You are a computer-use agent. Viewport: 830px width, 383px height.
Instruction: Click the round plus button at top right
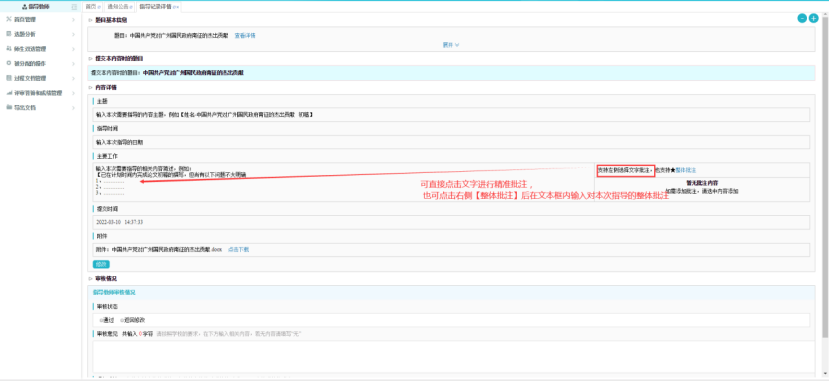point(814,19)
